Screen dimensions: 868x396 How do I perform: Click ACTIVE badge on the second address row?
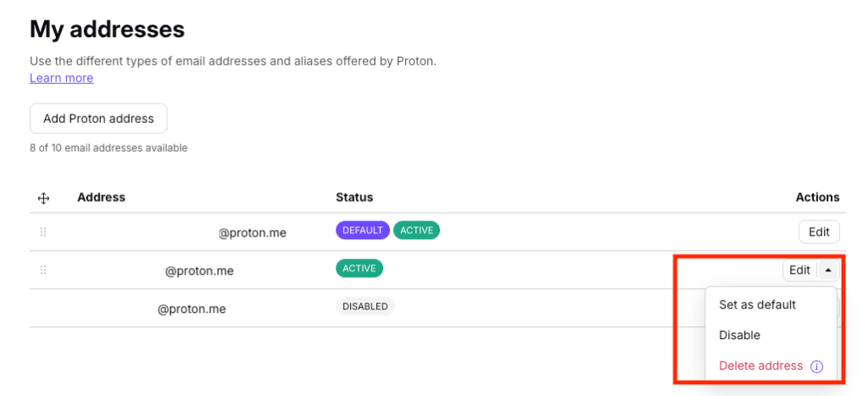(x=359, y=269)
